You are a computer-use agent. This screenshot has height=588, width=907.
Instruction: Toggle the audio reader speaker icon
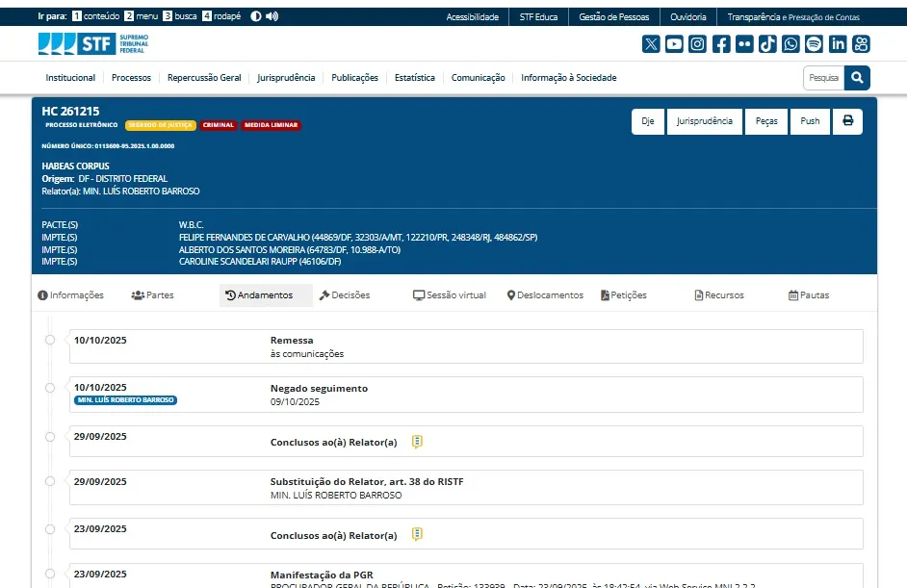(x=272, y=16)
